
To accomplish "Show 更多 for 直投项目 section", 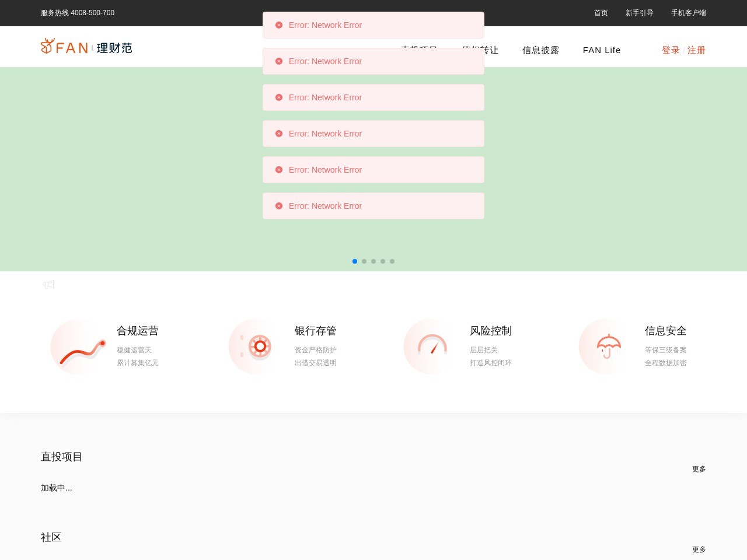I will click(x=699, y=469).
